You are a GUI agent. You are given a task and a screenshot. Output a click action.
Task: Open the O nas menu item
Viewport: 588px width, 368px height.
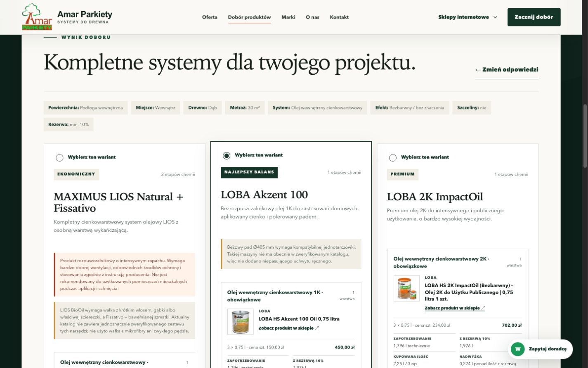tap(312, 17)
